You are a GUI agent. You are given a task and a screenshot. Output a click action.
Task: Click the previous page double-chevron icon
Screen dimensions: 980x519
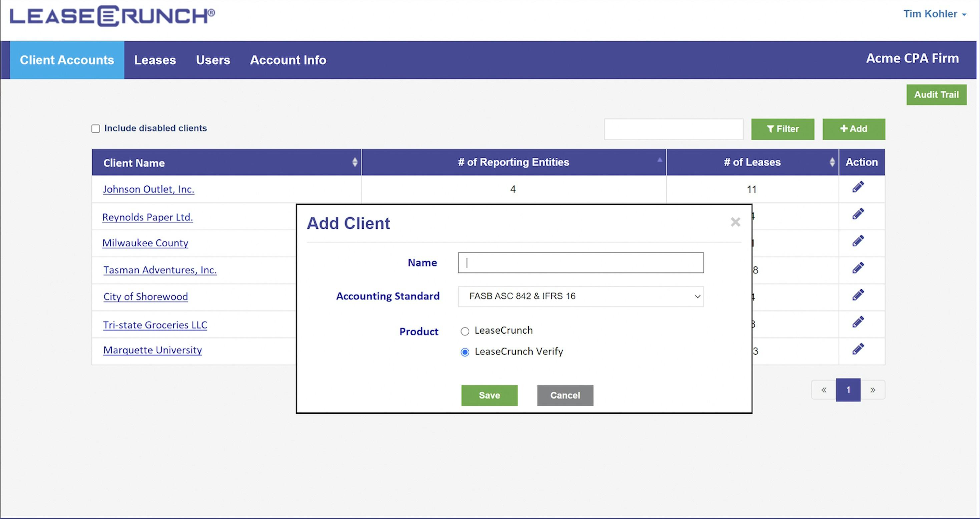824,390
